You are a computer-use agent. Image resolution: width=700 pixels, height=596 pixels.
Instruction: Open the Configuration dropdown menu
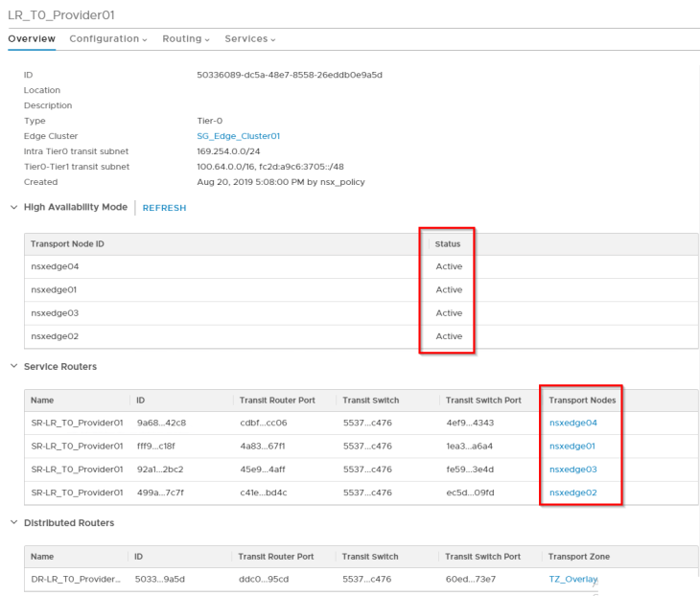point(107,38)
